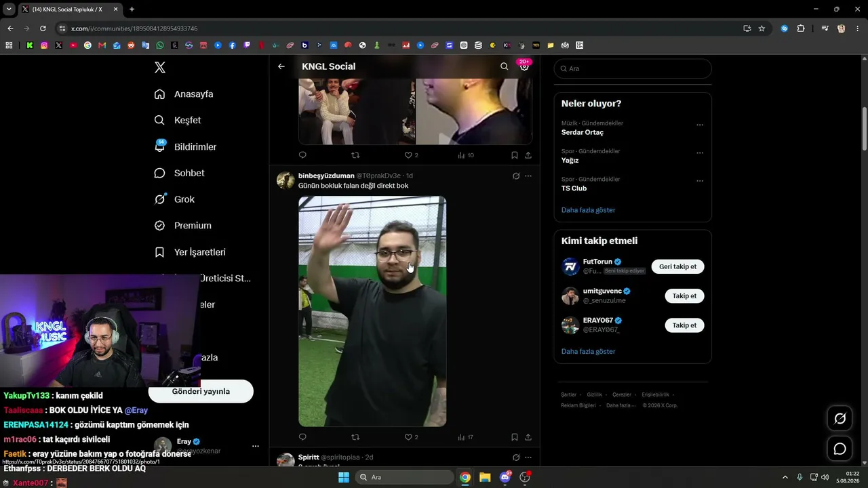Viewport: 868px width, 488px height.
Task: Open the waving man photo in binbeşyüzduman post
Action: 372,311
